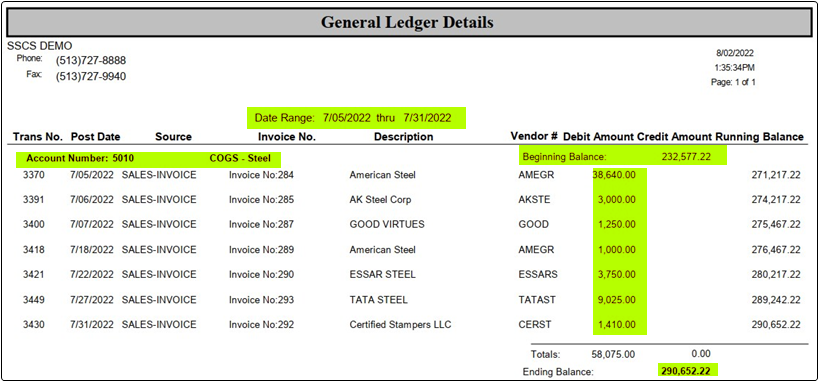
Task: Click debit amount 3,000.00
Action: pyautogui.click(x=617, y=200)
